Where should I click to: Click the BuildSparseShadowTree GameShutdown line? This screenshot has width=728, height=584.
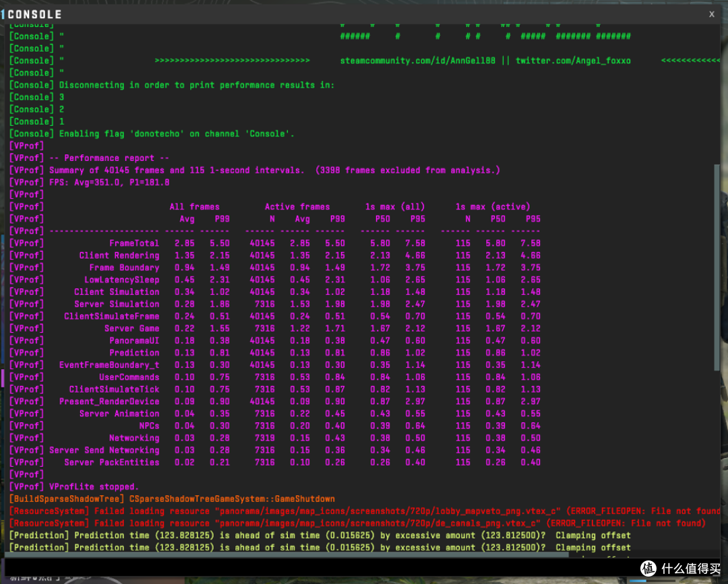(x=172, y=498)
